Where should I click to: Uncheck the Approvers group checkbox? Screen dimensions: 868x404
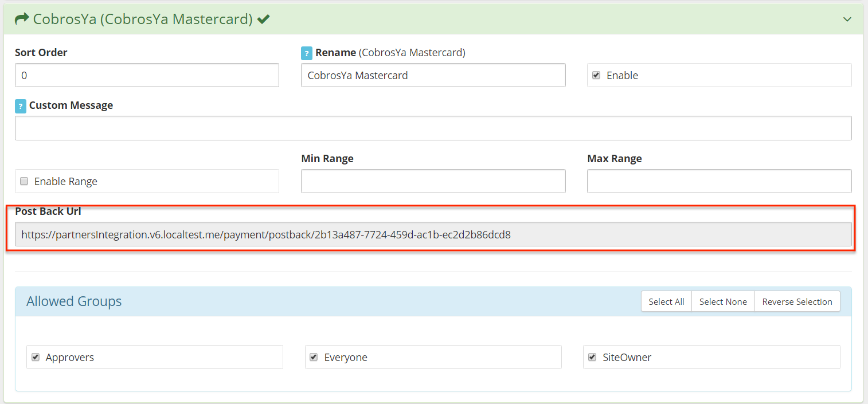pyautogui.click(x=36, y=357)
